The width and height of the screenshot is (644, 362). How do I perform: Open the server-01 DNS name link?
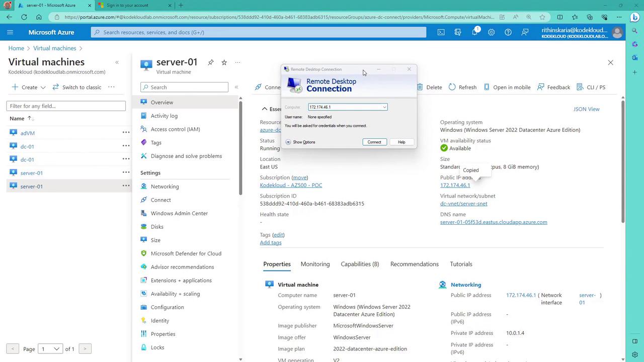[x=494, y=222]
